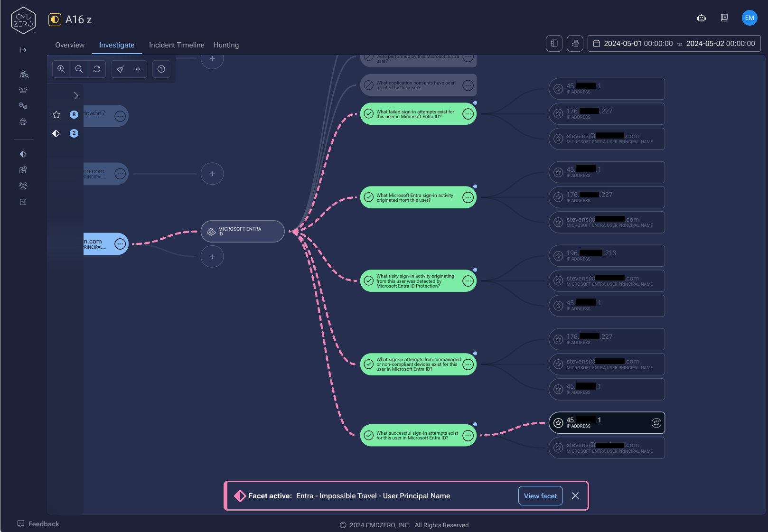This screenshot has height=532, width=768.
Task: Open options for the application consents question
Action: click(468, 85)
